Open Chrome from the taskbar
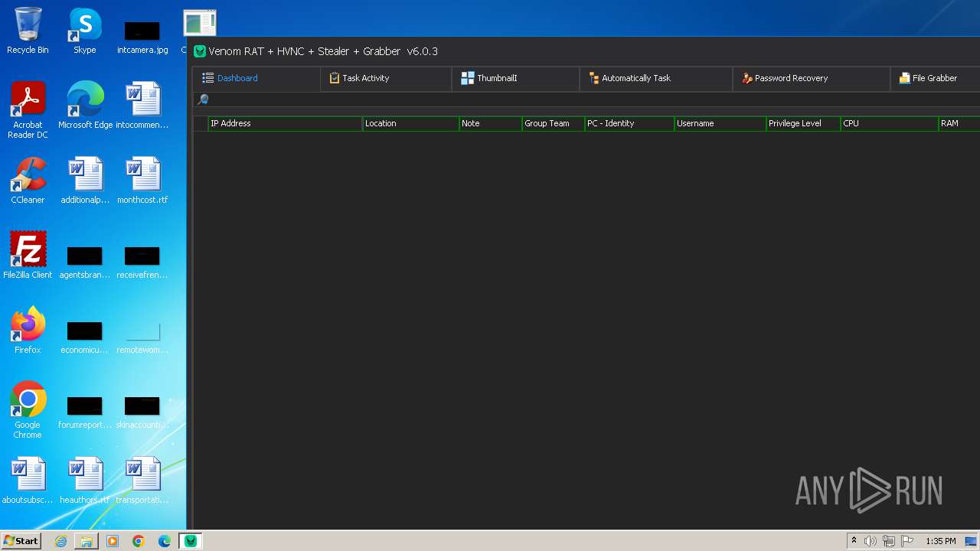 [x=139, y=541]
